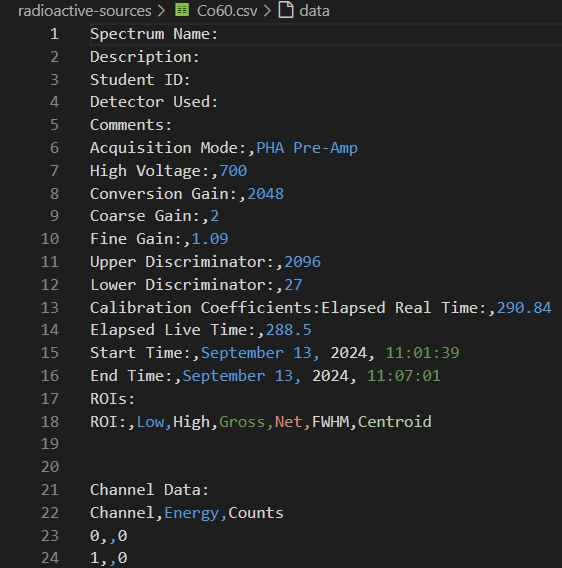Click the 'Comments:' line text
The width and height of the screenshot is (562, 568).
(131, 125)
